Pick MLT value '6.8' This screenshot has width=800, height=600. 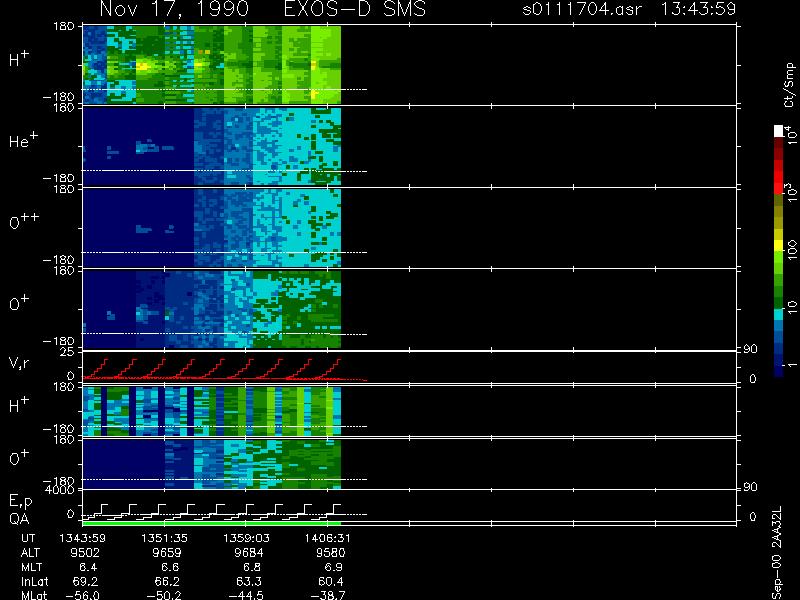click(x=252, y=567)
